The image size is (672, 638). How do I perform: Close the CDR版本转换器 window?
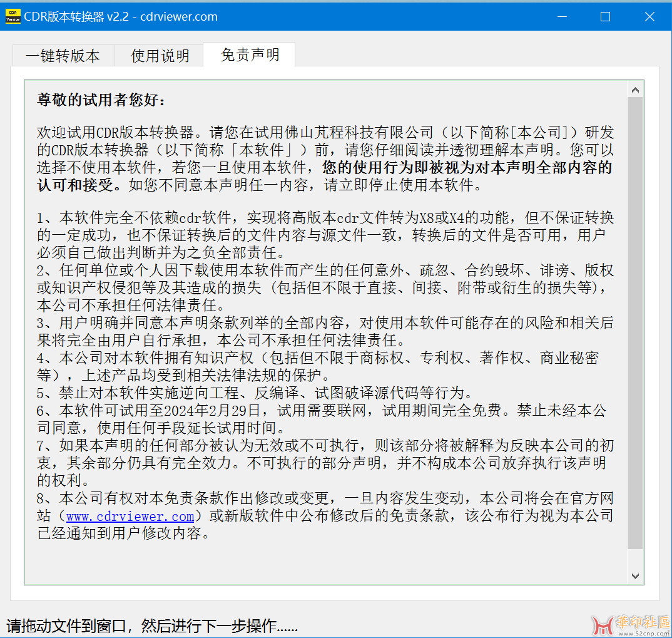[x=649, y=17]
